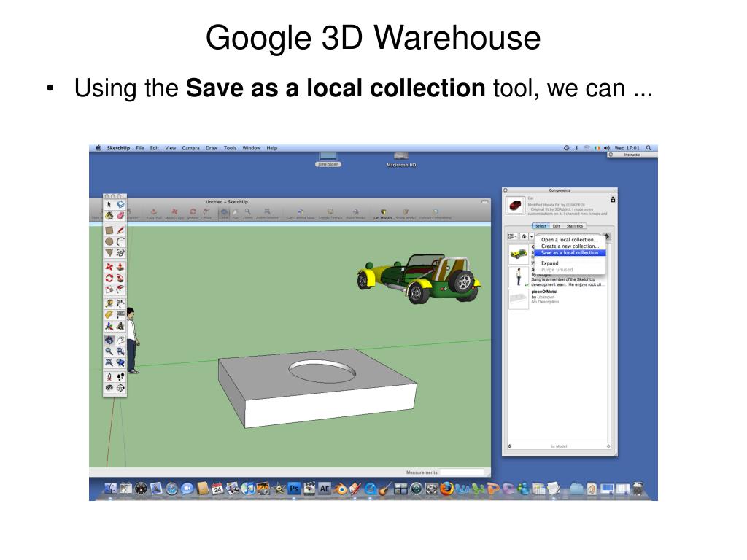Click the Components details arrow button
Viewport: 747px width, 560px height.
pyautogui.click(x=607, y=237)
